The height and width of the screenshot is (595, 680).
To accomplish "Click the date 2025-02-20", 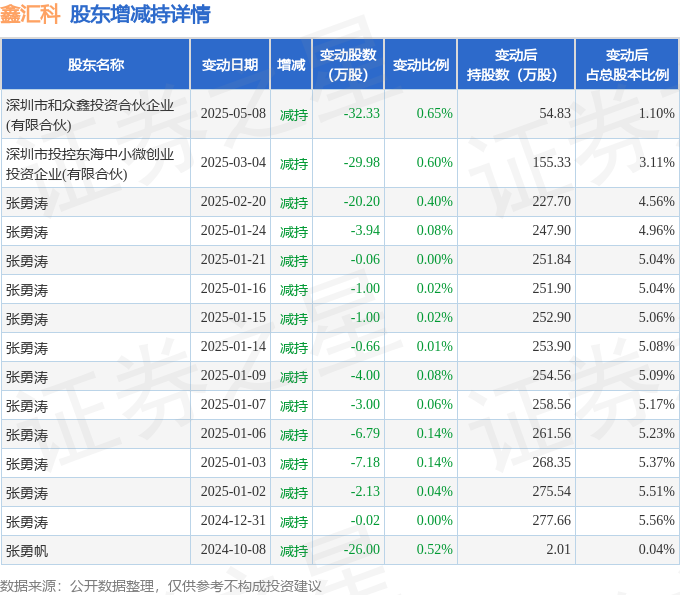I will [x=233, y=201].
